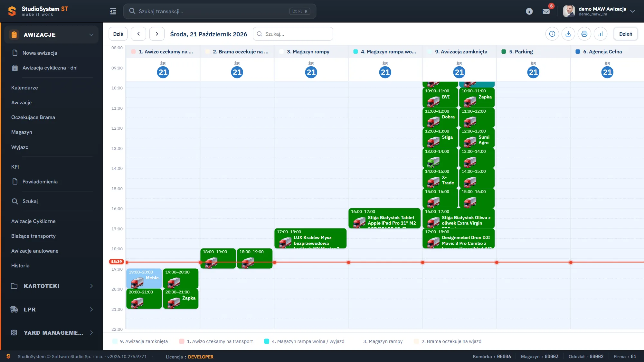Go to next day arrow

(157, 34)
